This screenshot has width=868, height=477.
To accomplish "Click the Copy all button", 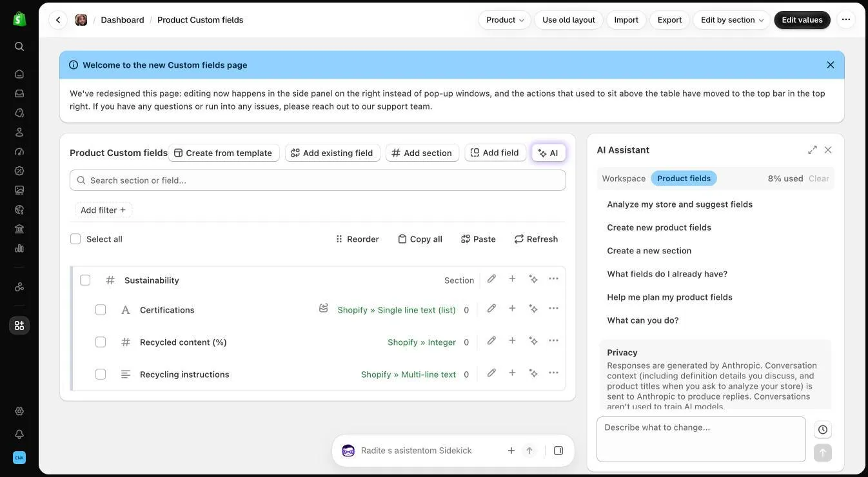I will [x=420, y=239].
